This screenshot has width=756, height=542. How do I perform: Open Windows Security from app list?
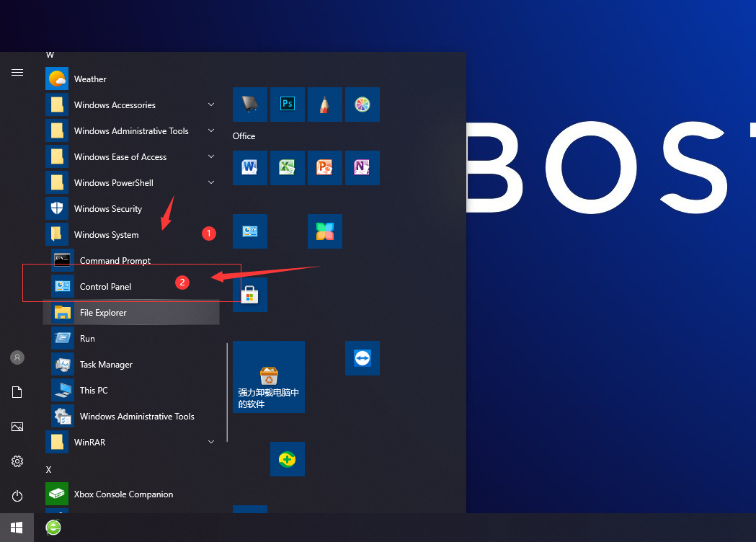coord(131,209)
